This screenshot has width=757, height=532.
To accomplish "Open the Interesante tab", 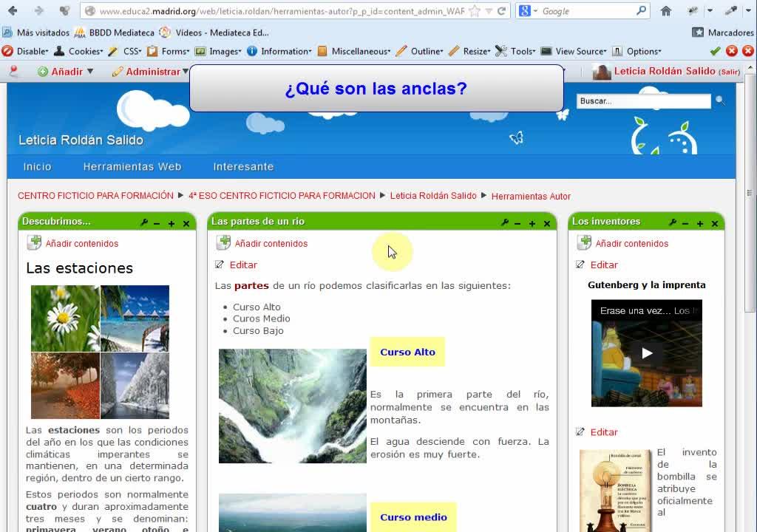I will [243, 166].
